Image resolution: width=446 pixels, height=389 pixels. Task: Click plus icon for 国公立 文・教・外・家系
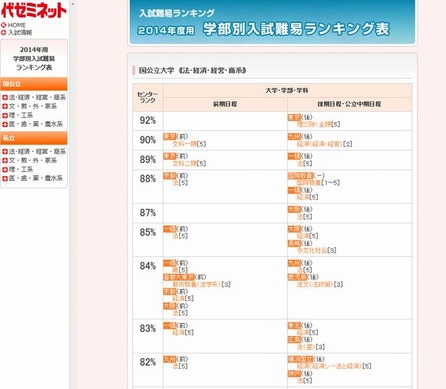pyautogui.click(x=5, y=106)
